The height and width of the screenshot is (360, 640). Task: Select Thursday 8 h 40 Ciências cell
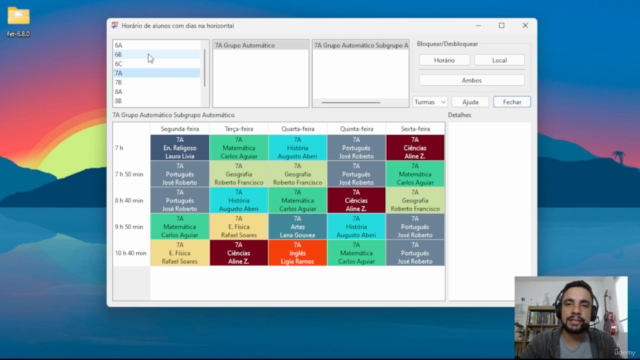(x=356, y=200)
